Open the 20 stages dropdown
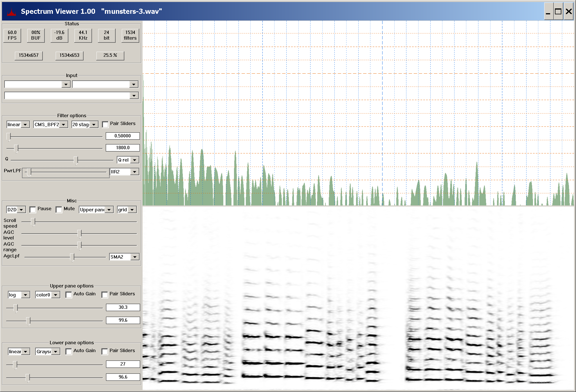The width and height of the screenshot is (576, 392). tap(85, 124)
